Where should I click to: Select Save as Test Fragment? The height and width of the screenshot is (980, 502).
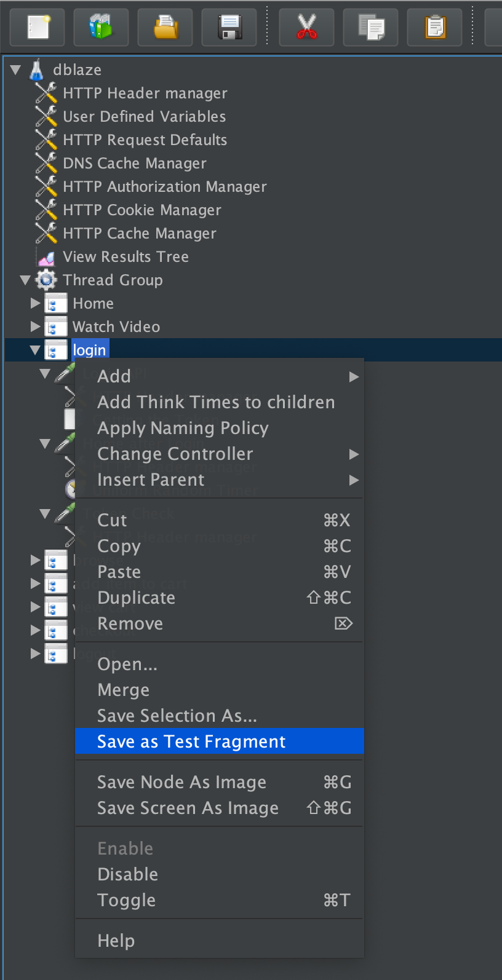coord(220,741)
